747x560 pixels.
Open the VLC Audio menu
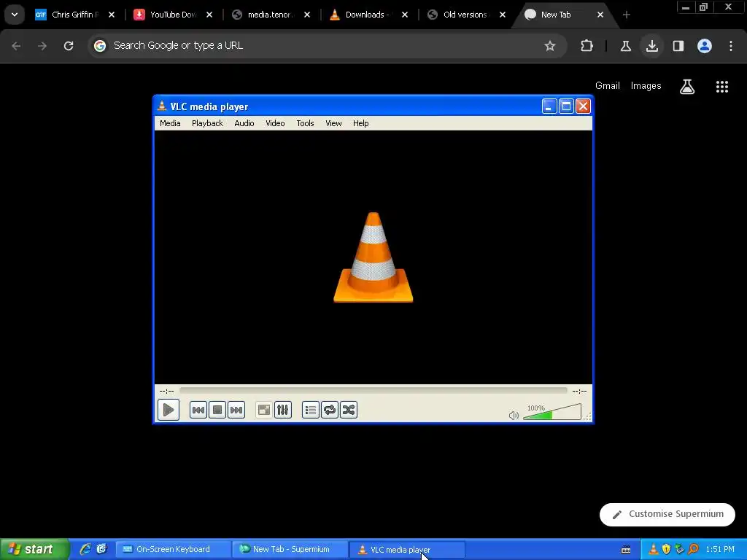coord(244,122)
